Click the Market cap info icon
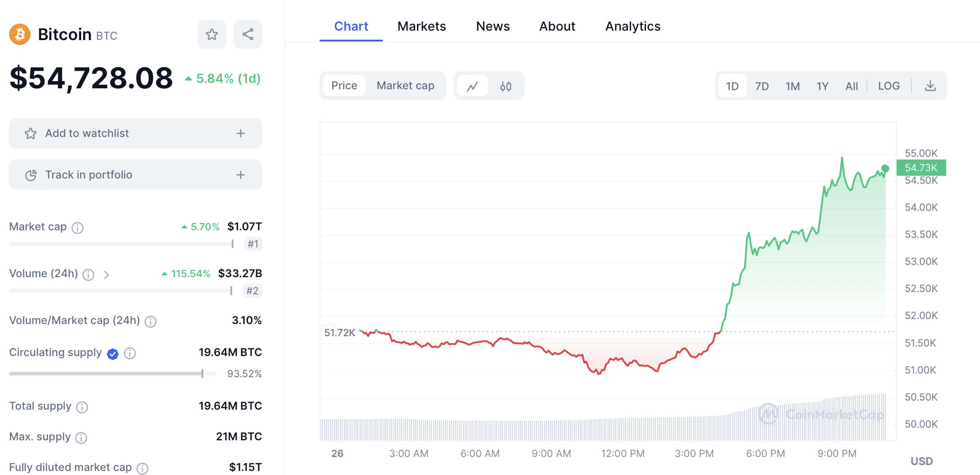This screenshot has width=980, height=475. (78, 228)
